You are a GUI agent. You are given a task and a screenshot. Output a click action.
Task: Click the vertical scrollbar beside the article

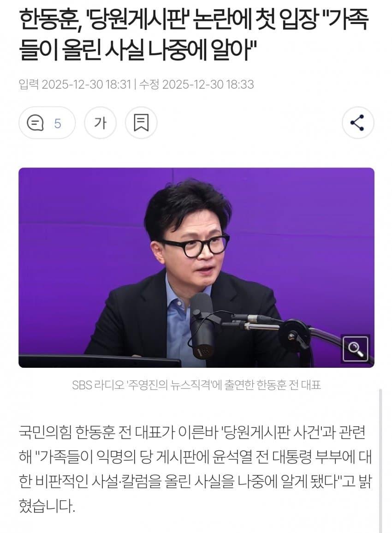pos(380,461)
